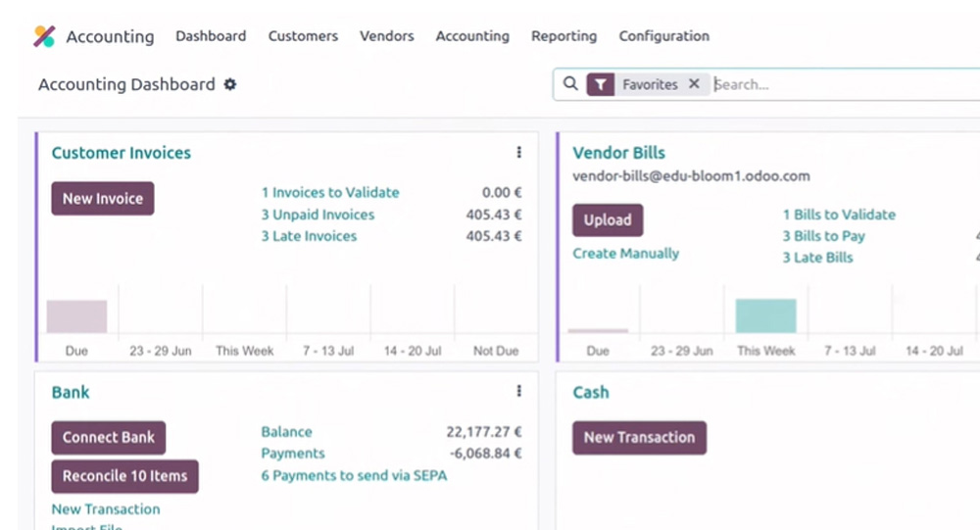The height and width of the screenshot is (530, 980).
Task: Open 6 Payments to send via SEPA
Action: [354, 476]
